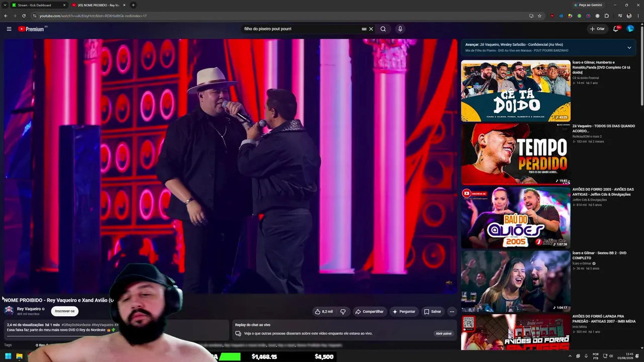Open Rey Vaqueiro channel avatar
Image resolution: width=644 pixels, height=362 pixels.
[9, 311]
